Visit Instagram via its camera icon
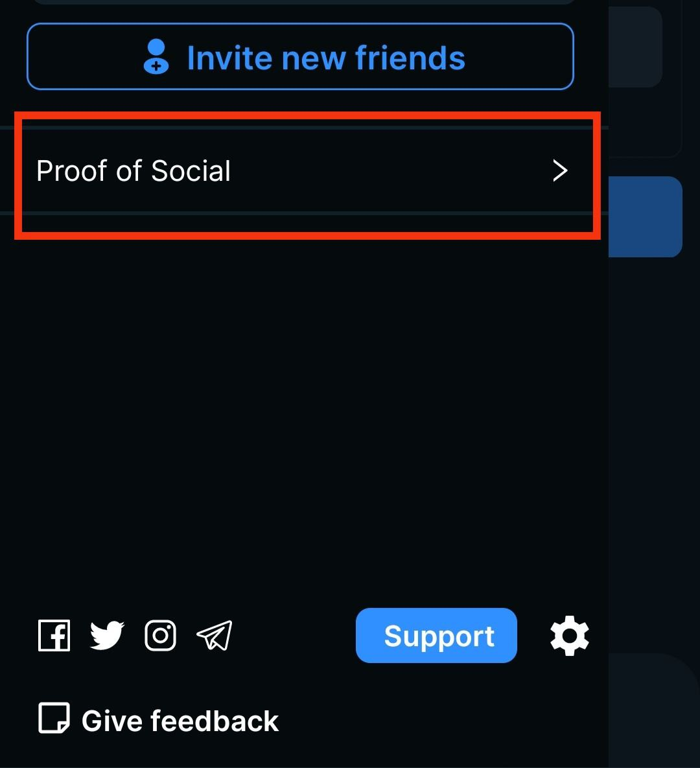This screenshot has height=768, width=700. (x=160, y=635)
